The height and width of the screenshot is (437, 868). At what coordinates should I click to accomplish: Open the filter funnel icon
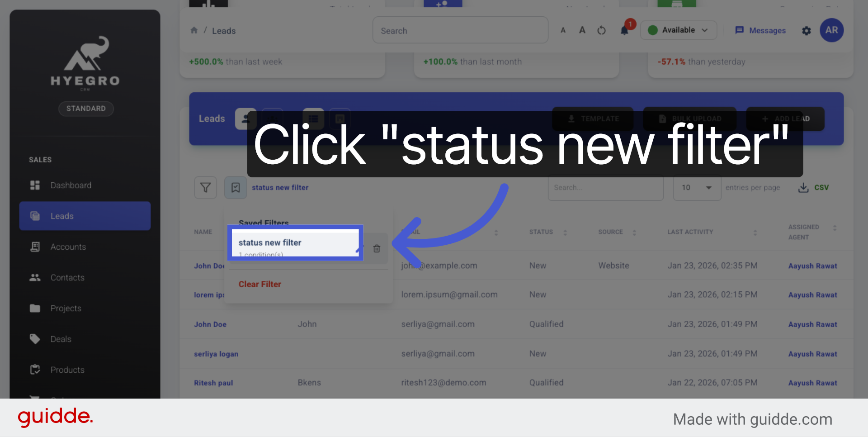[x=206, y=187]
